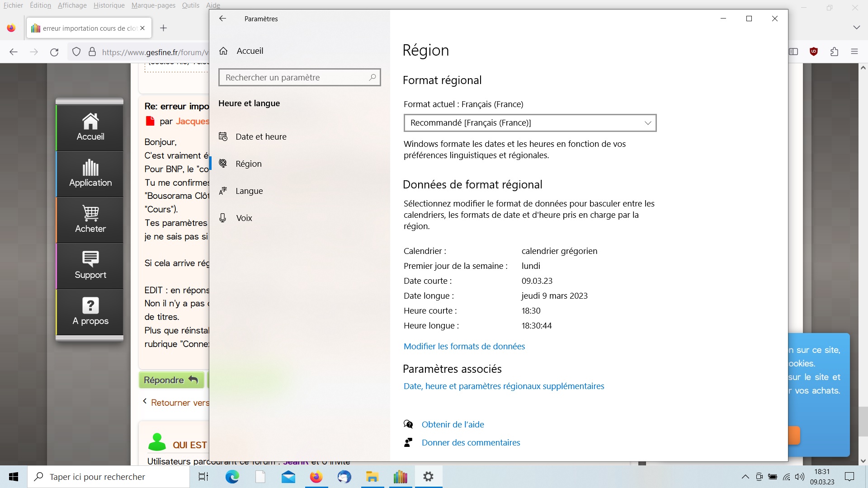868x488 pixels.
Task: Focus the Rechercher un paramètre field
Action: tap(294, 77)
